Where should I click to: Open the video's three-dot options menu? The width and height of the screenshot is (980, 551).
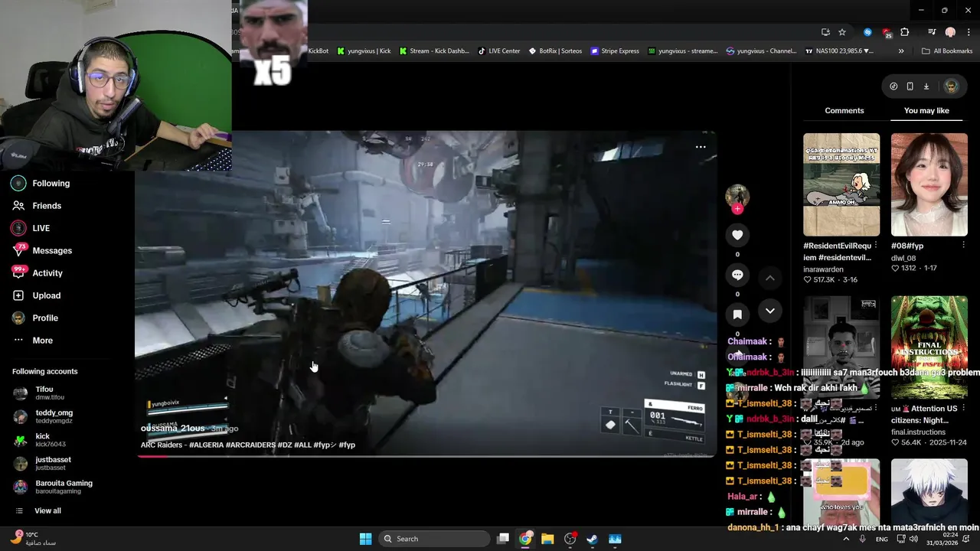tap(701, 147)
